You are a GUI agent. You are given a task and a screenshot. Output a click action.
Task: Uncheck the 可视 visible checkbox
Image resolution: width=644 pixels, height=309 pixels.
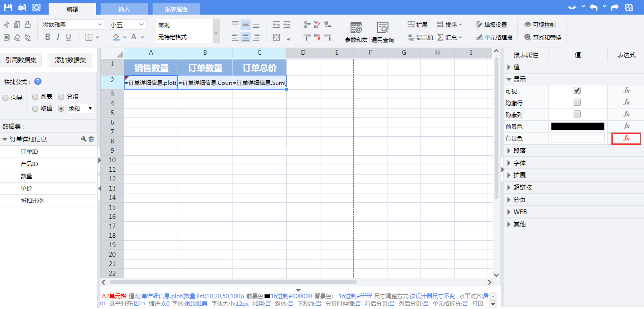577,91
